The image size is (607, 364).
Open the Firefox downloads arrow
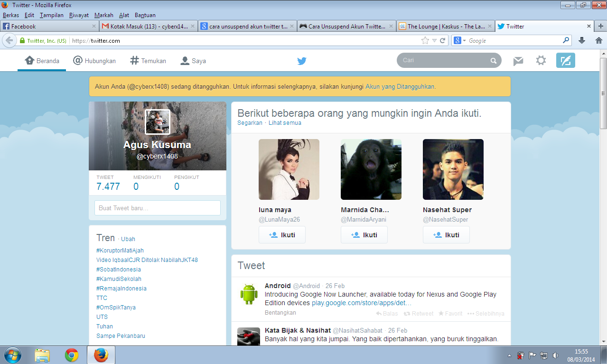(582, 41)
